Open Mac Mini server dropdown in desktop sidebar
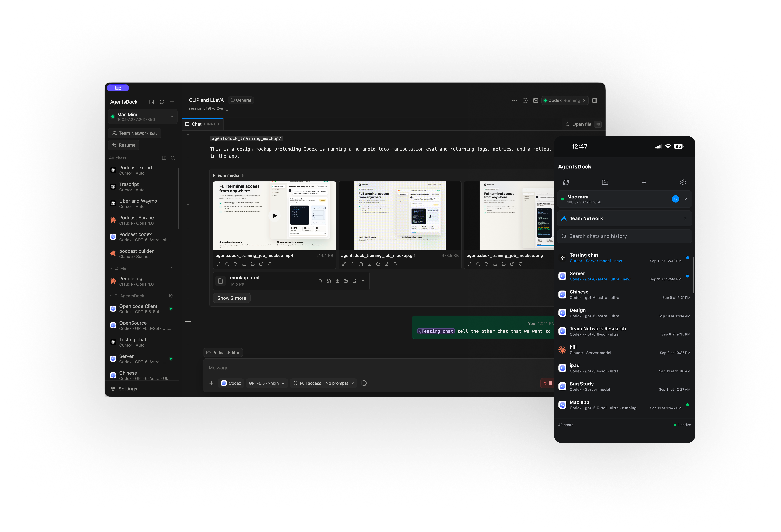This screenshot has width=781, height=532. (143, 117)
